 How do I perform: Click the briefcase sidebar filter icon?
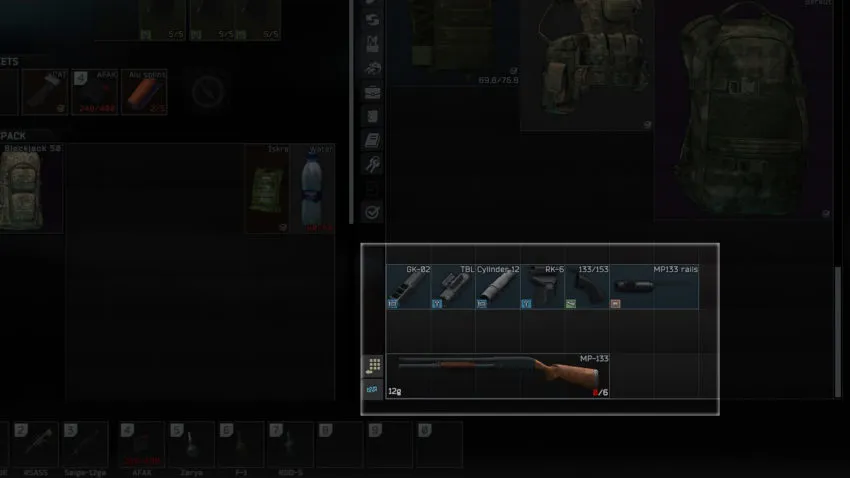pos(372,92)
